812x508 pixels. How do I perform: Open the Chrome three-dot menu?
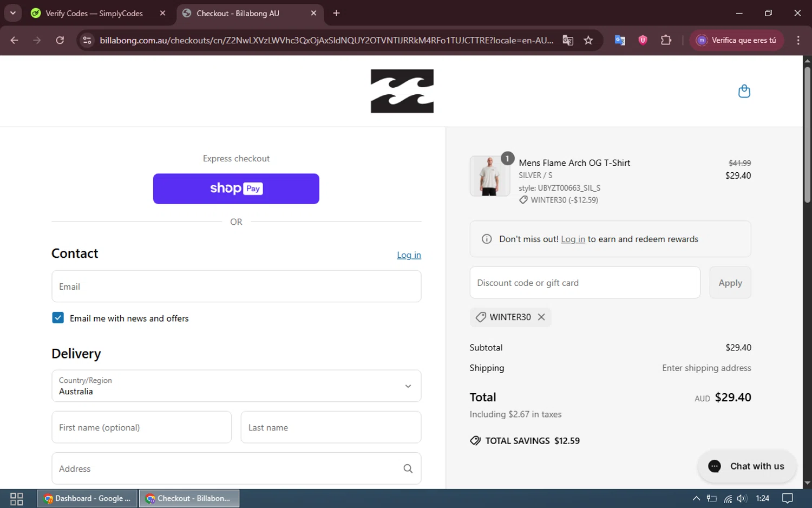[798, 40]
